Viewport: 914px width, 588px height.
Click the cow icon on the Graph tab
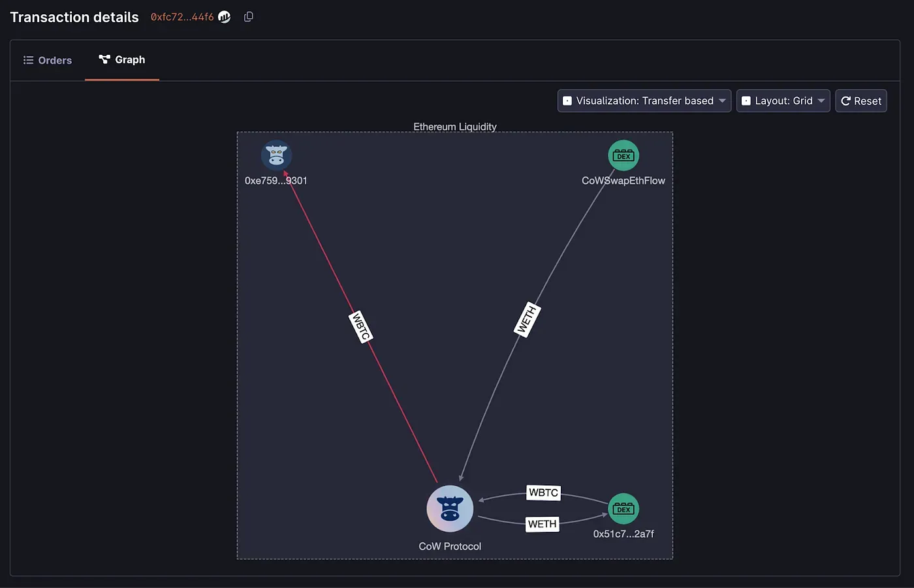[x=104, y=59]
